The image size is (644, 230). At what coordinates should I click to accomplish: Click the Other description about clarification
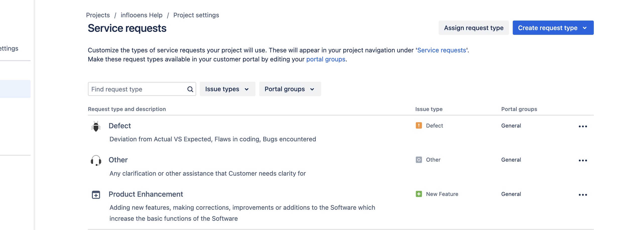click(208, 173)
